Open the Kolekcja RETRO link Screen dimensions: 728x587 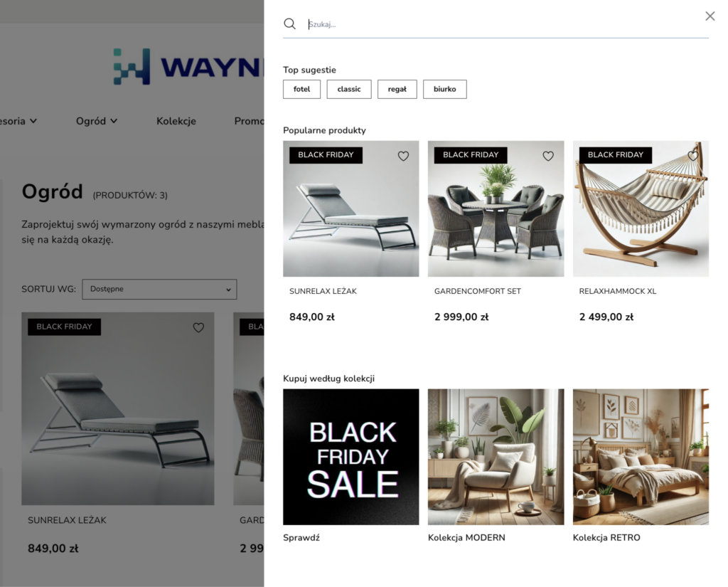pyautogui.click(x=606, y=537)
